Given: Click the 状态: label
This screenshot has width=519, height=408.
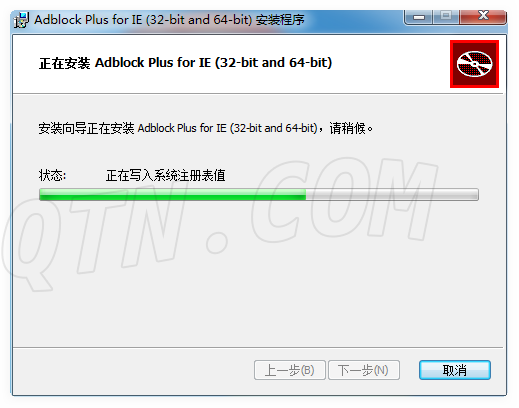Looking at the screenshot, I should (52, 175).
